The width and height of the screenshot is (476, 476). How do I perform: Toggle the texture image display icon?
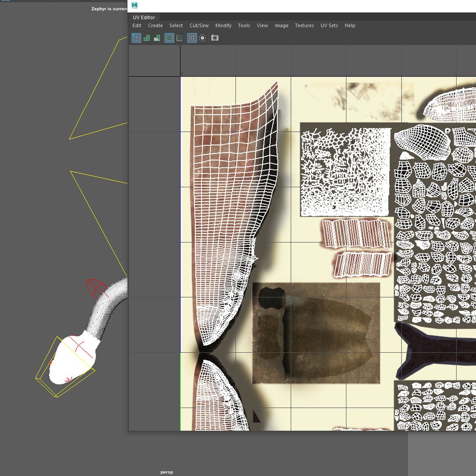click(169, 38)
